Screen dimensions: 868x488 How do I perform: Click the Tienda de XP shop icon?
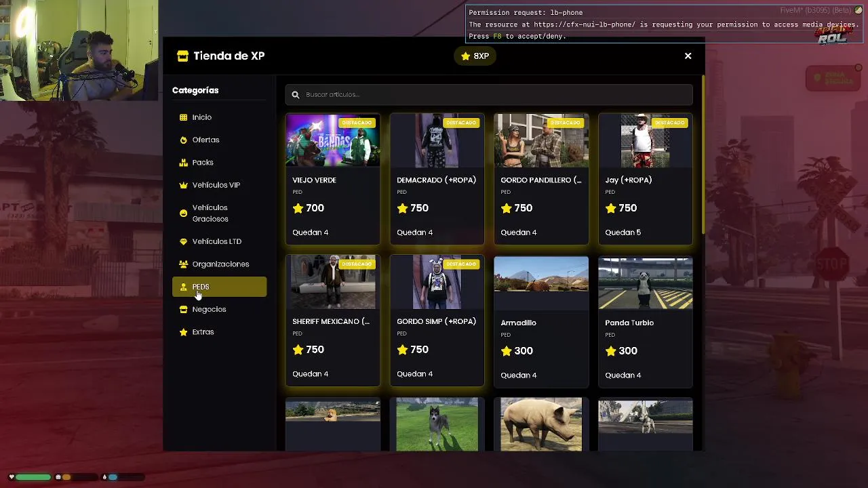point(182,56)
